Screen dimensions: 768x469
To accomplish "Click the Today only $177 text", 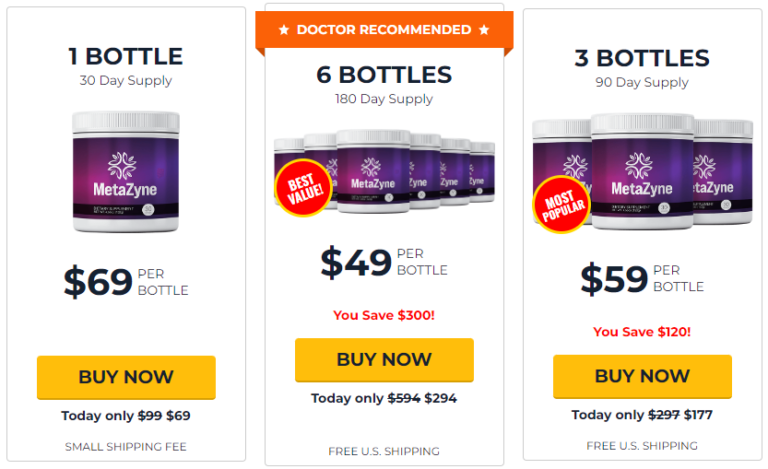I will click(642, 414).
